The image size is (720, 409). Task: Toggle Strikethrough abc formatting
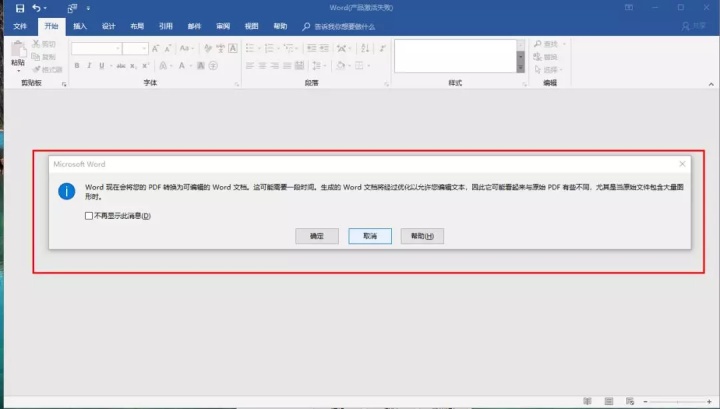click(121, 66)
